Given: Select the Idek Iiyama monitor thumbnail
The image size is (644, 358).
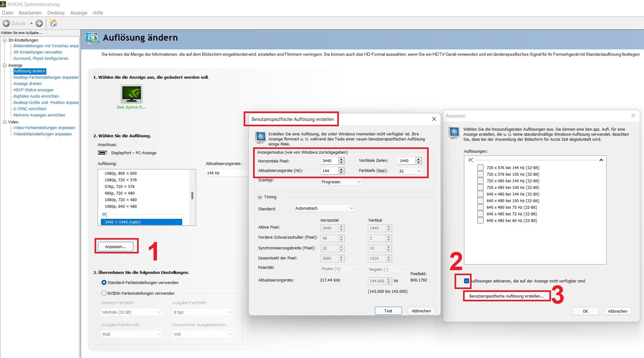Looking at the screenshot, I should pyautogui.click(x=131, y=94).
